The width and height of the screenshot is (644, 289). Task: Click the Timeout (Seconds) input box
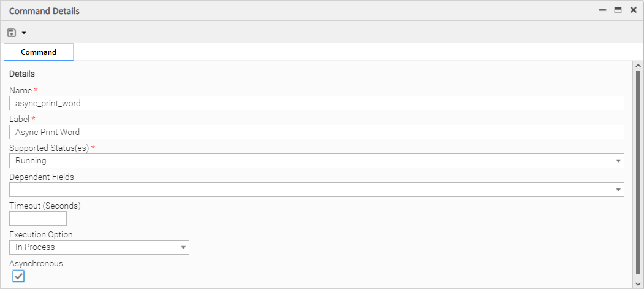[x=38, y=218]
